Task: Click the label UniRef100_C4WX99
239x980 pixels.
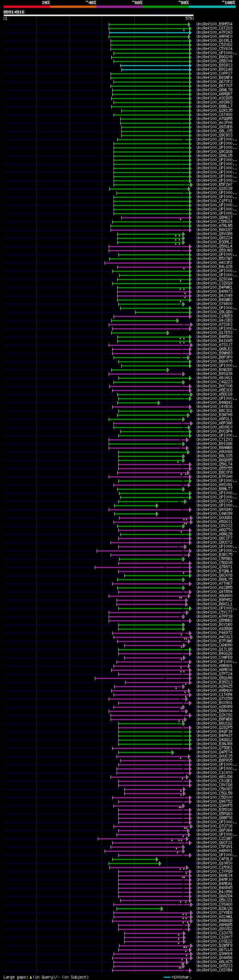Action: click(x=214, y=514)
